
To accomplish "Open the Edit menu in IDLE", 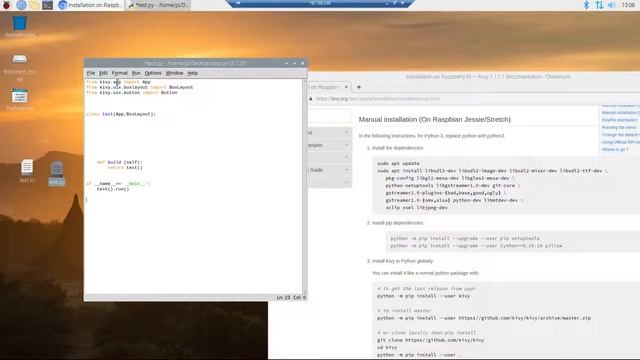I will (x=103, y=73).
